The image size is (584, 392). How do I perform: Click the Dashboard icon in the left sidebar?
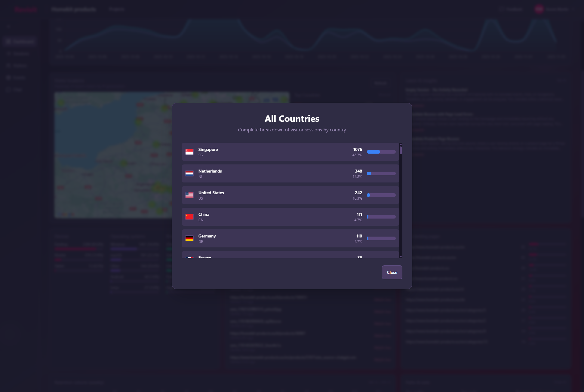click(x=8, y=41)
